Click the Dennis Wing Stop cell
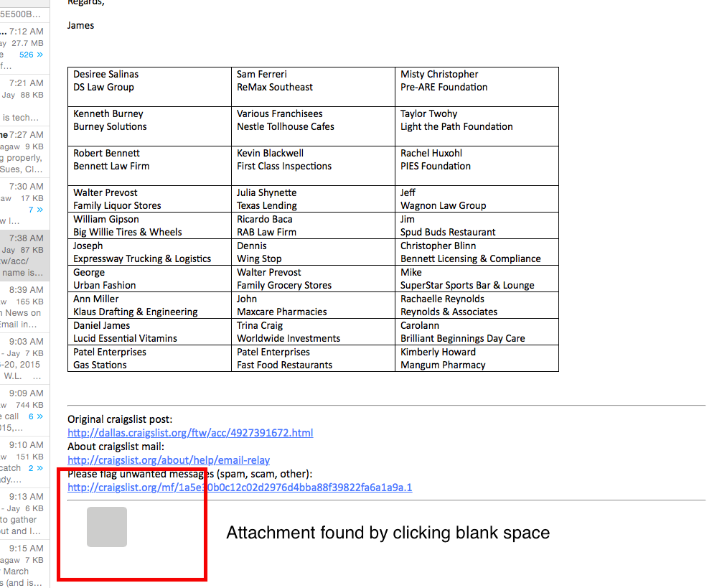Image resolution: width=722 pixels, height=588 pixels. click(313, 252)
